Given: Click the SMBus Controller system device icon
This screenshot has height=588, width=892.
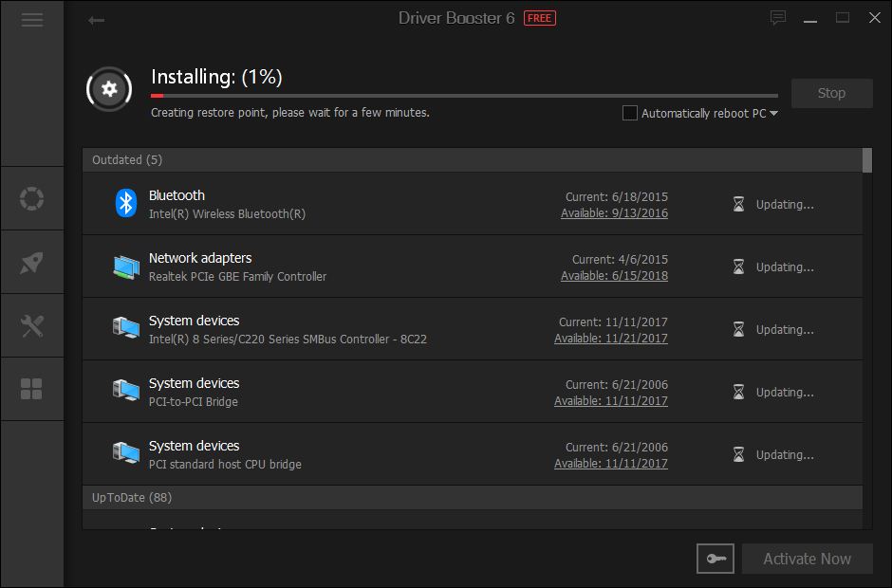Looking at the screenshot, I should click(x=125, y=328).
